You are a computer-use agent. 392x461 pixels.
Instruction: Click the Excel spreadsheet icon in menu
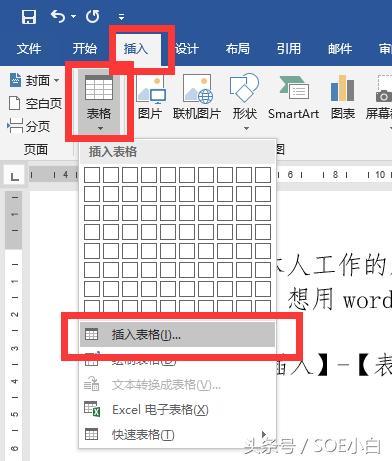click(92, 409)
